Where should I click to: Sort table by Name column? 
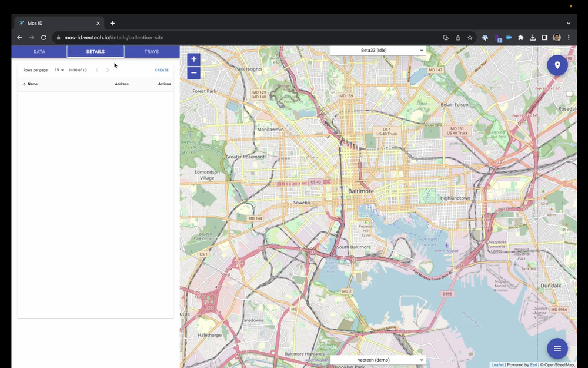click(x=30, y=84)
